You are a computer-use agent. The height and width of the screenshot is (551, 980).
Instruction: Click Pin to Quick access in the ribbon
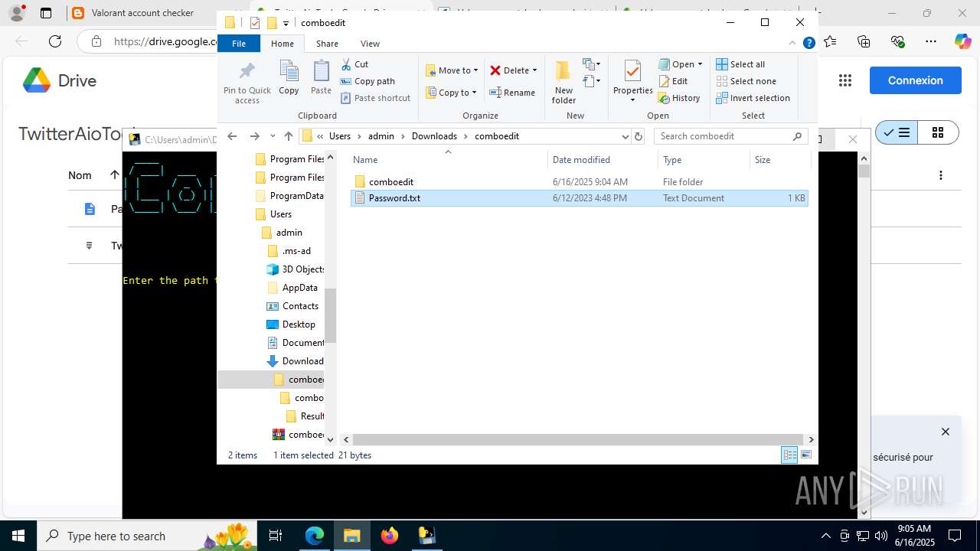point(247,82)
